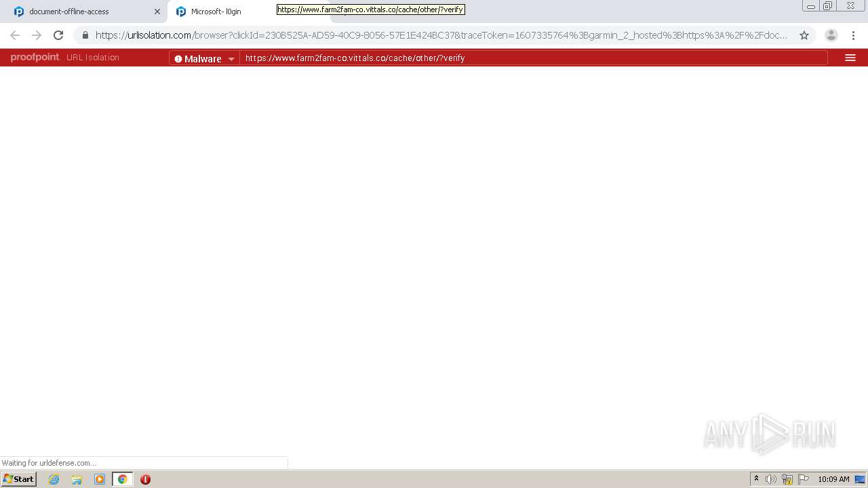The height and width of the screenshot is (488, 868).
Task: Click the 10:09 AM clock
Action: [833, 479]
